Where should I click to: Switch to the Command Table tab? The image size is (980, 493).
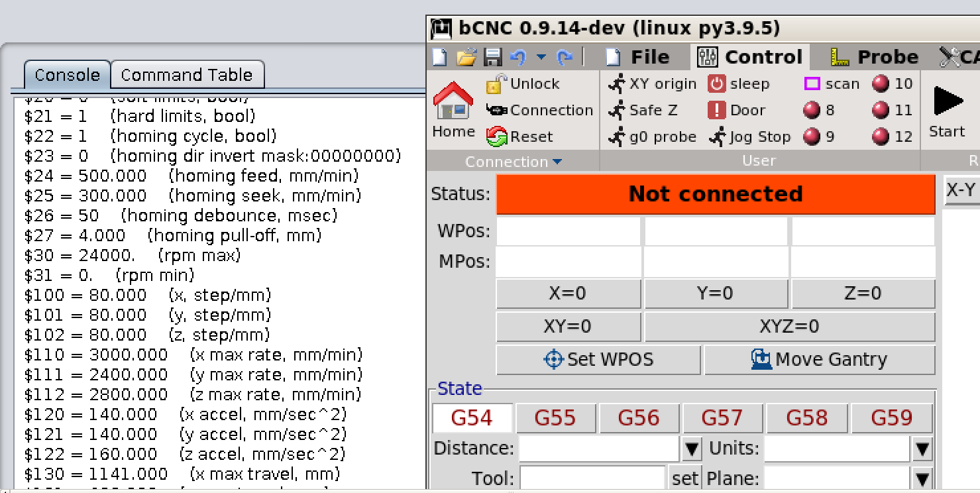[x=187, y=75]
